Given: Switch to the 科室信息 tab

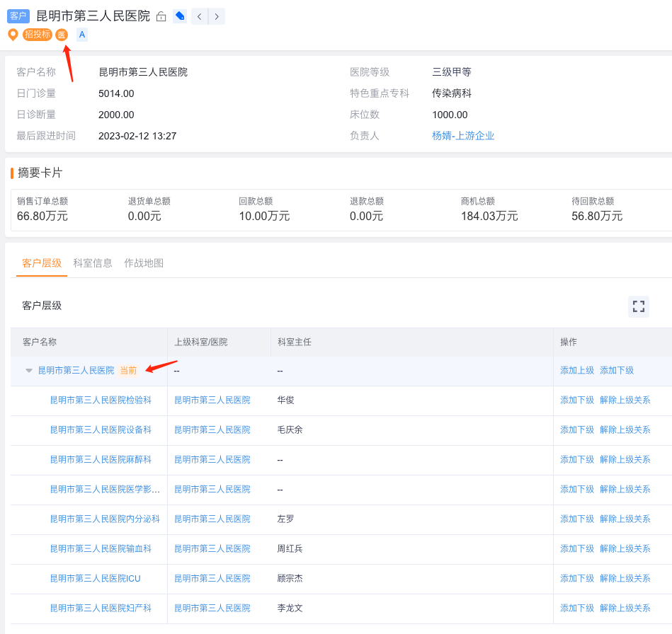Looking at the screenshot, I should [x=93, y=263].
